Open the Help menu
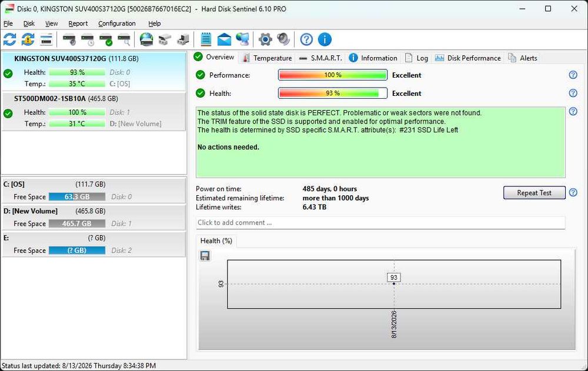The height and width of the screenshot is (371, 588). [x=155, y=24]
